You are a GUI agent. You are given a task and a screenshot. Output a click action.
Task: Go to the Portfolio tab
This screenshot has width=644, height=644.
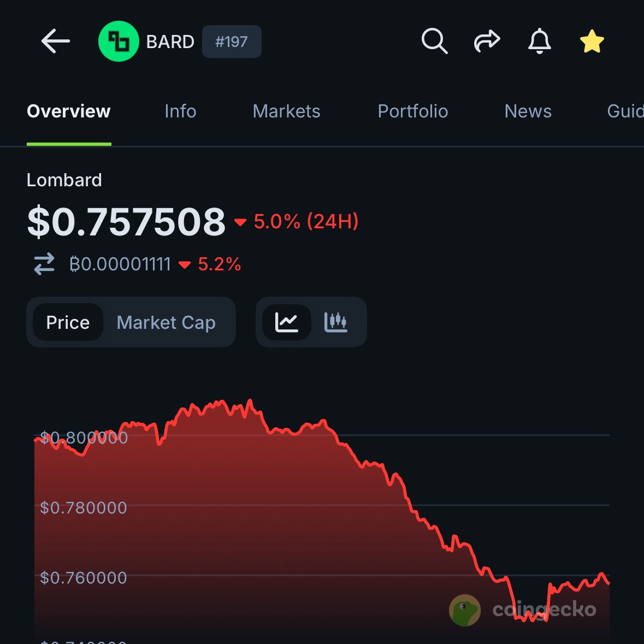[x=413, y=111]
